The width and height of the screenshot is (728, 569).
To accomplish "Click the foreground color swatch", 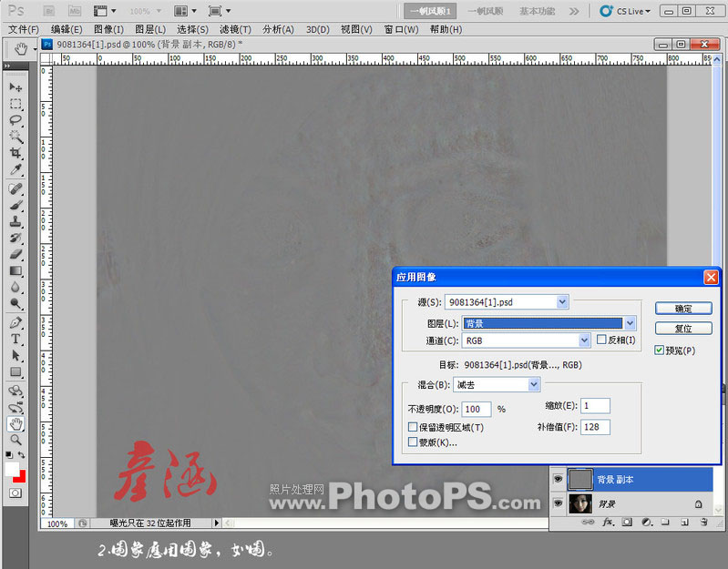I will coord(12,468).
